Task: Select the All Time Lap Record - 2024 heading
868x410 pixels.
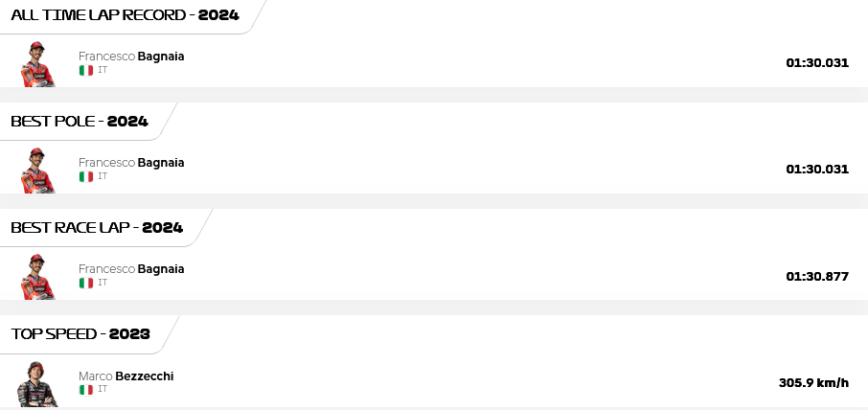Action: click(126, 15)
